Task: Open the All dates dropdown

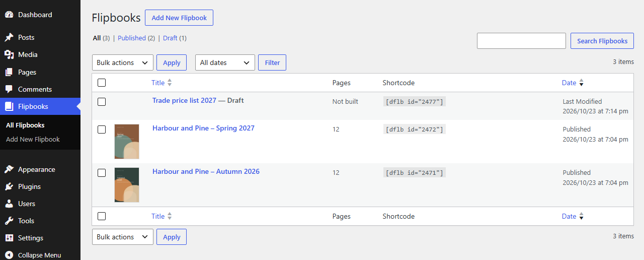Action: tap(225, 62)
